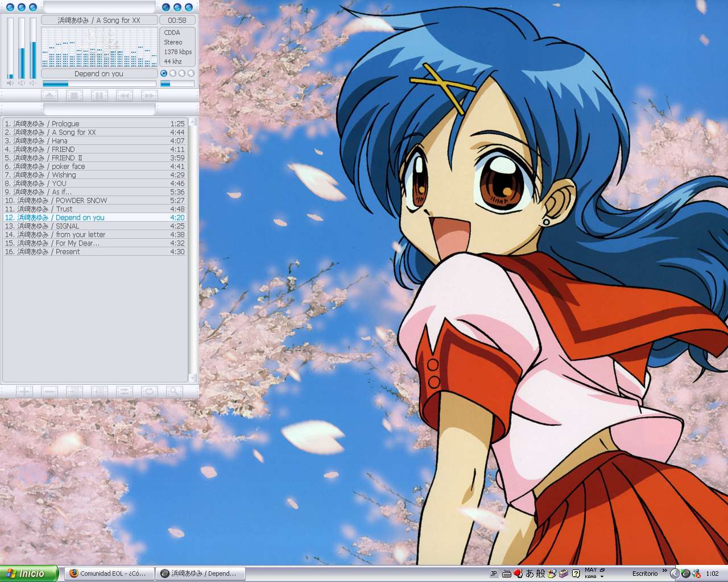
Task: Select playlist track 16 Present
Action: (x=95, y=251)
